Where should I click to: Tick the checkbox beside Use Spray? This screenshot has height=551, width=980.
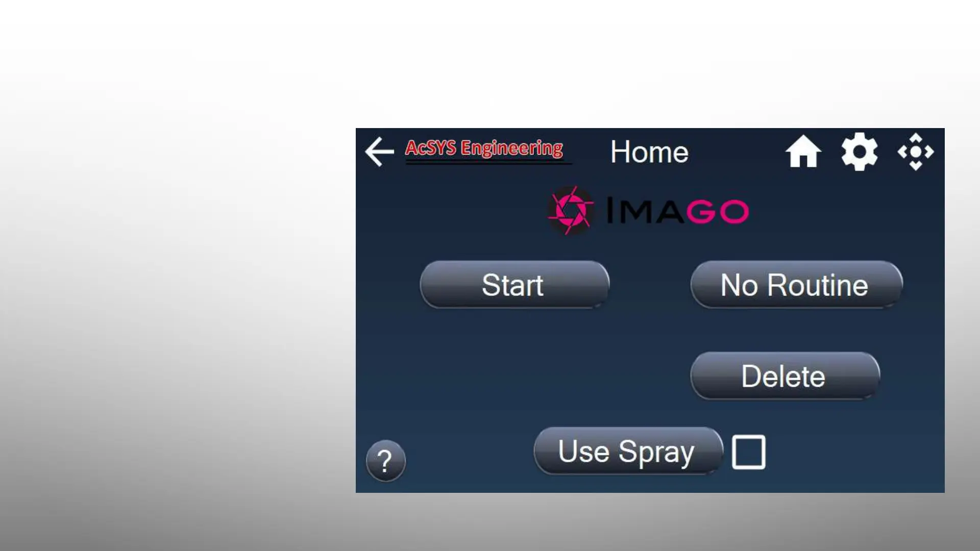pyautogui.click(x=749, y=452)
